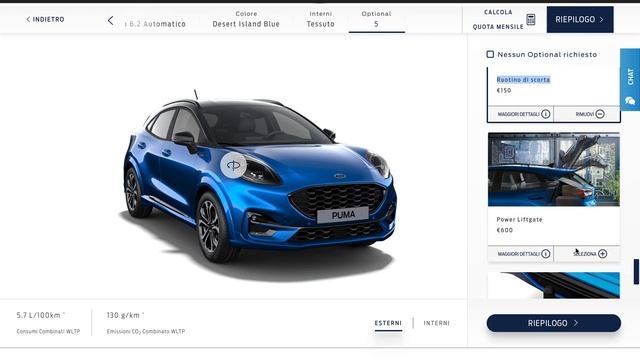The height and width of the screenshot is (360, 640).
Task: Click the options list scrollbar thumb
Action: pos(636,271)
